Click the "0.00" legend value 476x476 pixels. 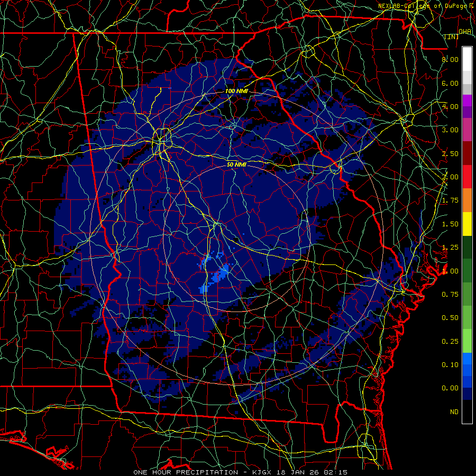(450, 388)
